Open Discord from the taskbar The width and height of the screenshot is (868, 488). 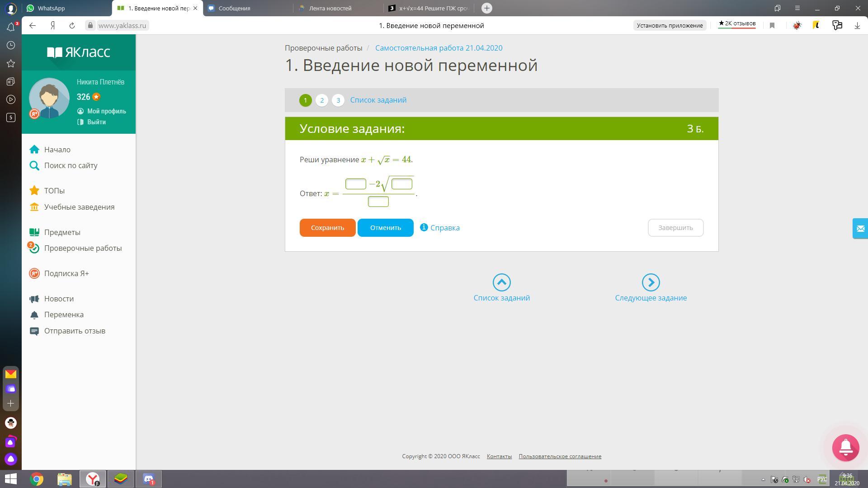pyautogui.click(x=149, y=479)
